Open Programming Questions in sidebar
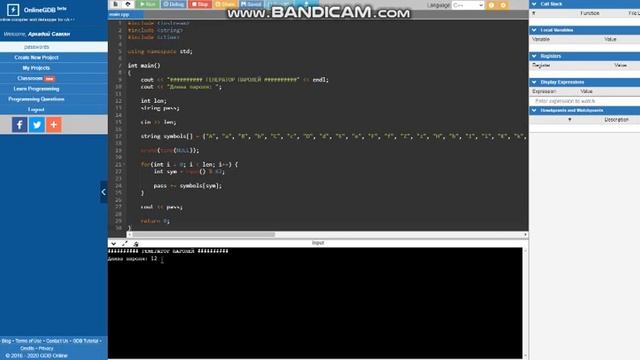The height and width of the screenshot is (360, 640). pyautogui.click(x=36, y=99)
